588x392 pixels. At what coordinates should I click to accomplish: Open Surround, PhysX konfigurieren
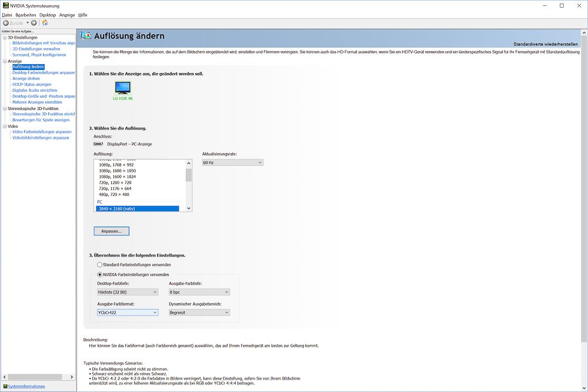(39, 55)
